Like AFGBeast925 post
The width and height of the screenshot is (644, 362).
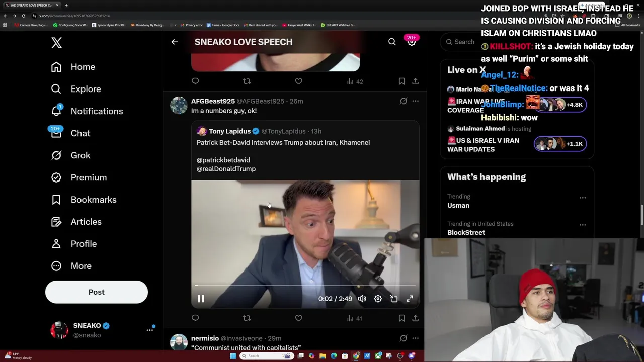(298, 318)
